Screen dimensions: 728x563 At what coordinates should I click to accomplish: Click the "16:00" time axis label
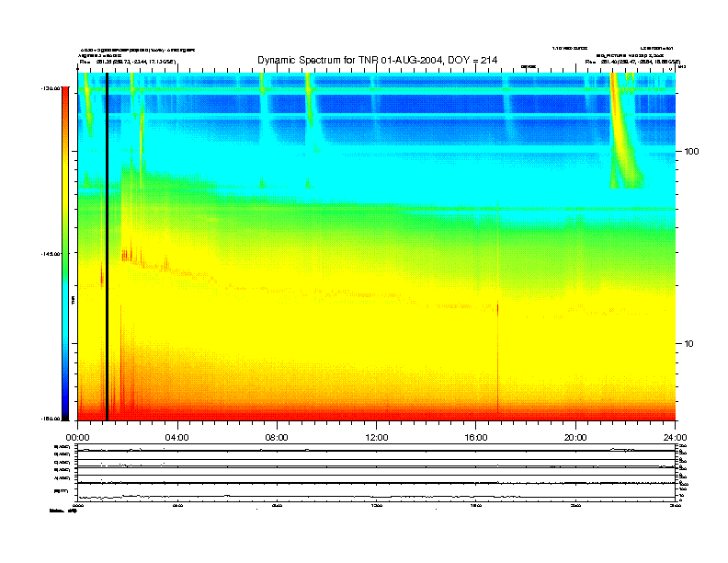[x=476, y=438]
